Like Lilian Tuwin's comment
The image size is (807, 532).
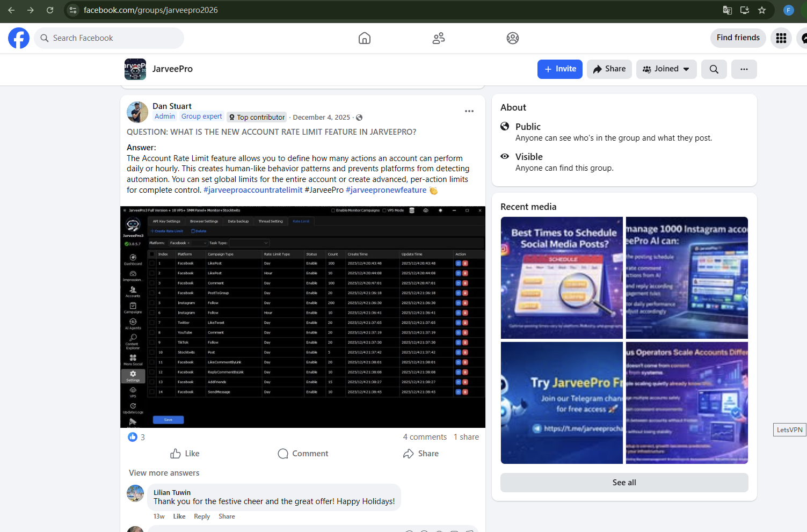pyautogui.click(x=179, y=516)
